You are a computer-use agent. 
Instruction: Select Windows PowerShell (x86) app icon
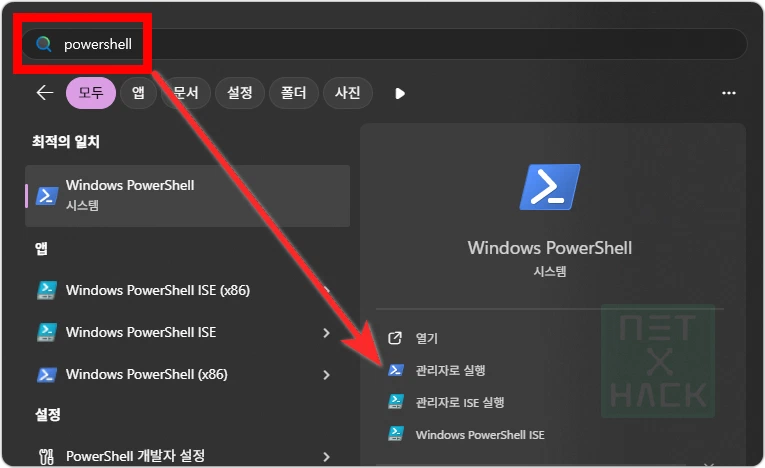(46, 375)
